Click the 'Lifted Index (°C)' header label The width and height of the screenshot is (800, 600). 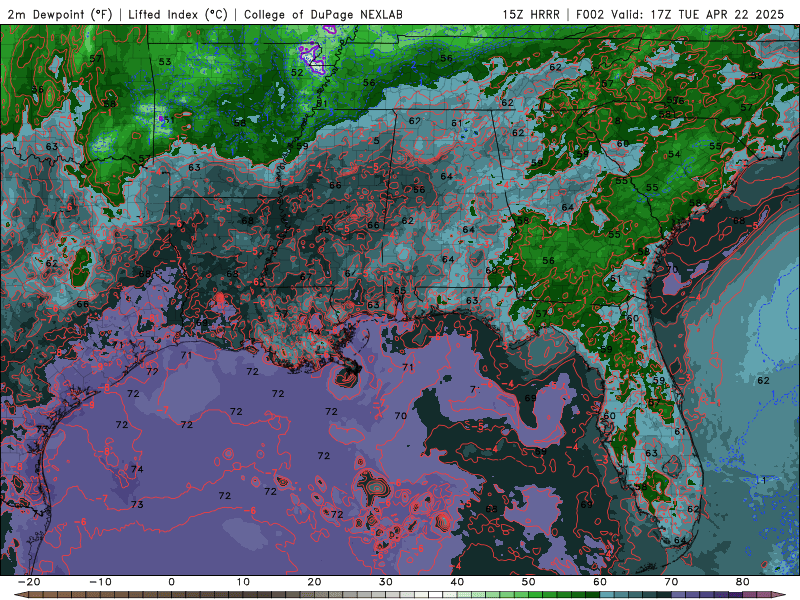click(x=178, y=14)
